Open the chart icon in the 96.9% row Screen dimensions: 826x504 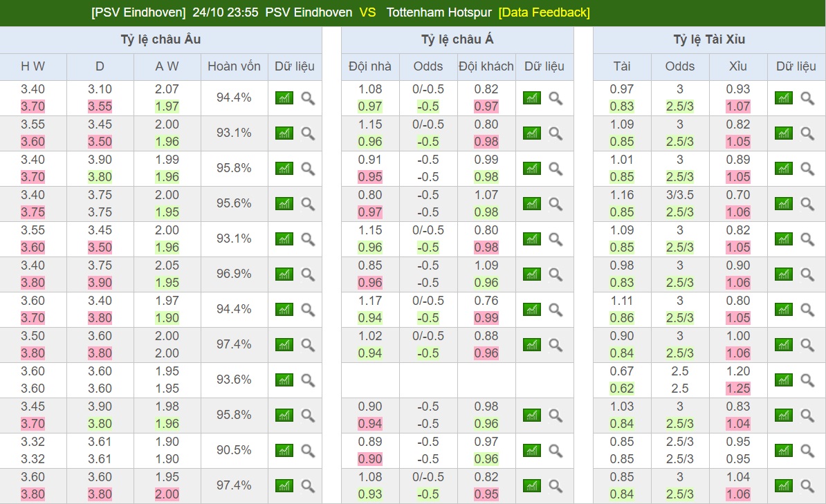pyautogui.click(x=284, y=274)
